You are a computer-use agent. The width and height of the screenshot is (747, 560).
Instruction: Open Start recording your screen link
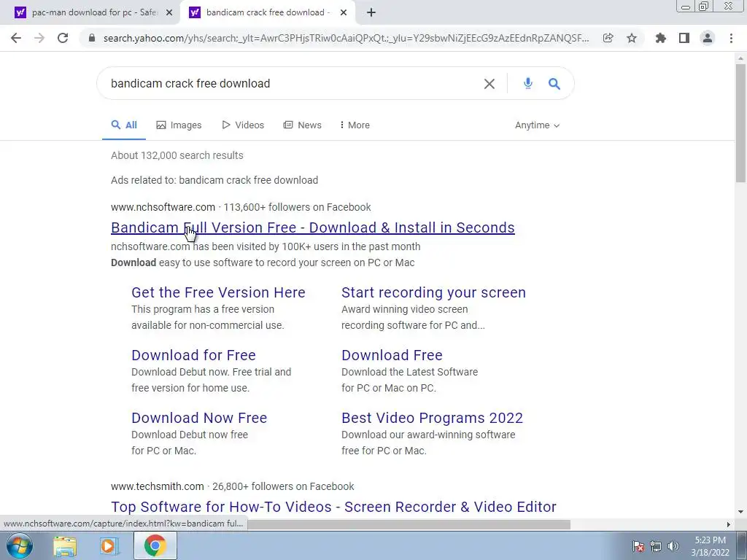pos(433,292)
